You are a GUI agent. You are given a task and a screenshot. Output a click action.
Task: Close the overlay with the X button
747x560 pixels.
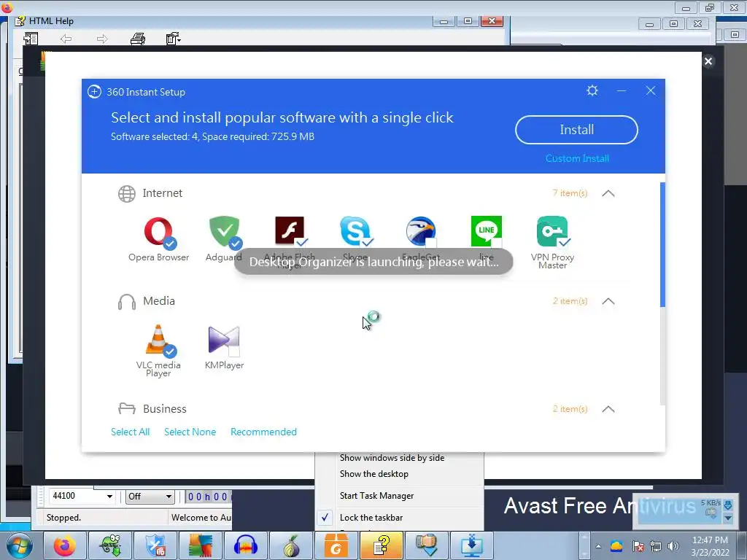tap(708, 61)
